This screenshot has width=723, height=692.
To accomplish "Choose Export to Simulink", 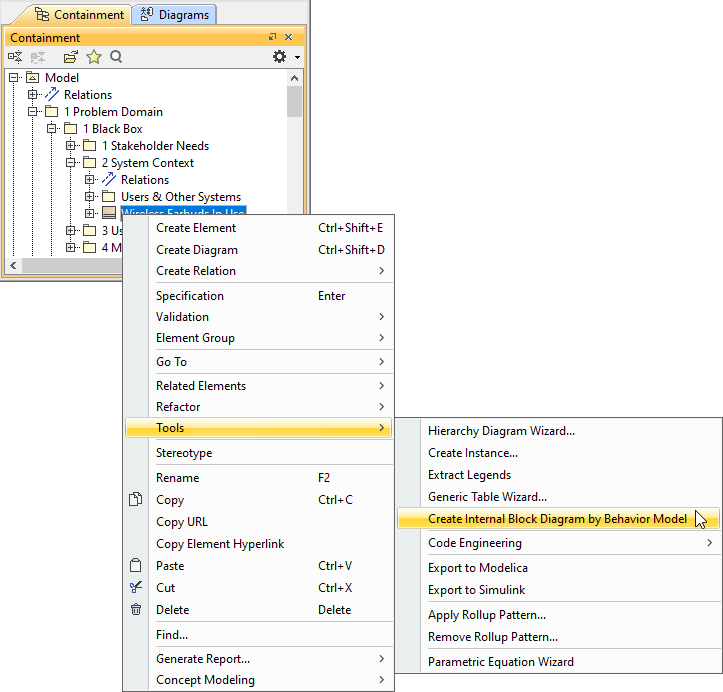I will pos(476,590).
